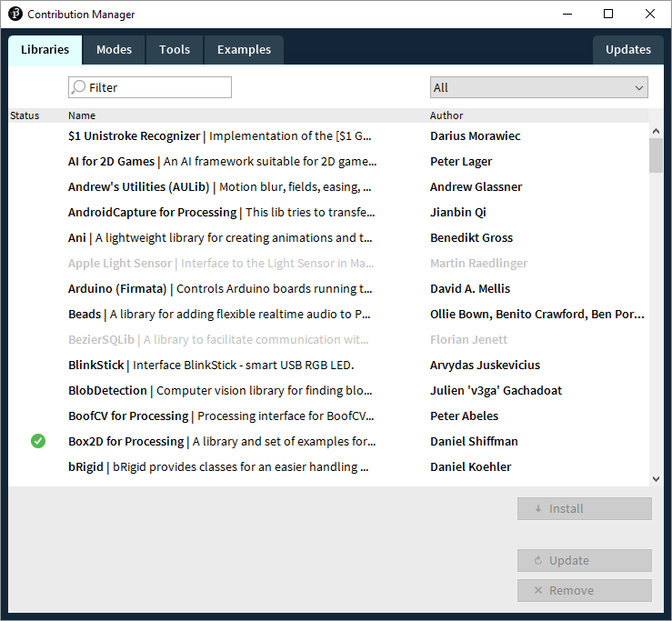Sort by the Author column header
This screenshot has width=672, height=621.
click(446, 115)
